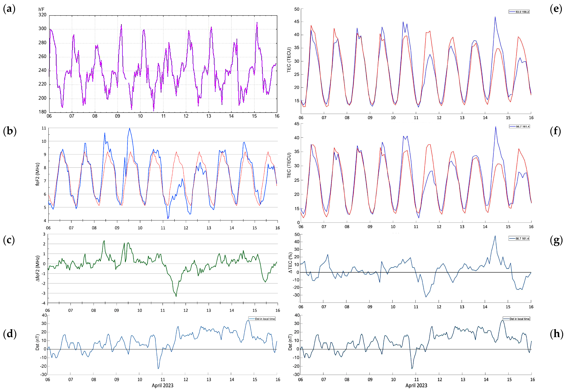Click the ΔTEC (%) axis label
The image size is (567, 392).
(x=291, y=263)
